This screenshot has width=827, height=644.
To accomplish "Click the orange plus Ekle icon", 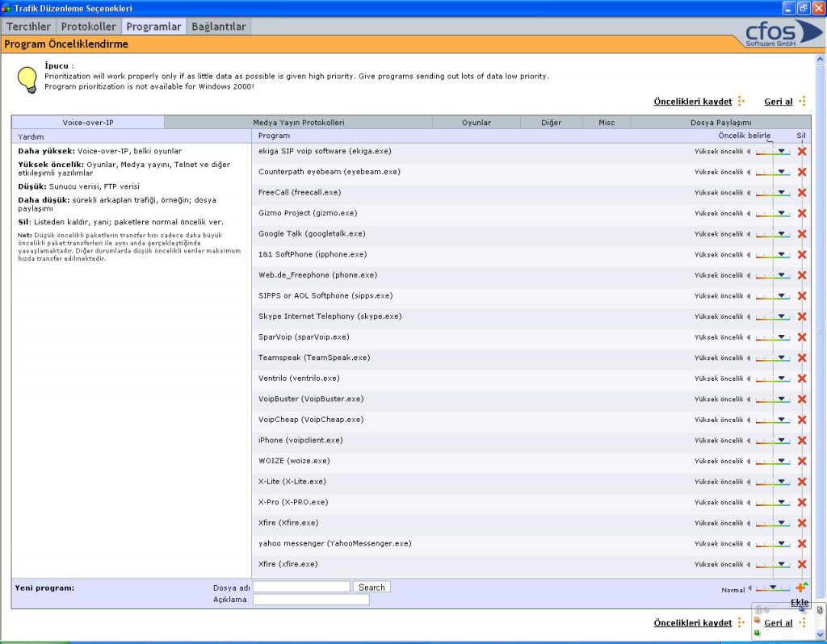I will pos(800,588).
